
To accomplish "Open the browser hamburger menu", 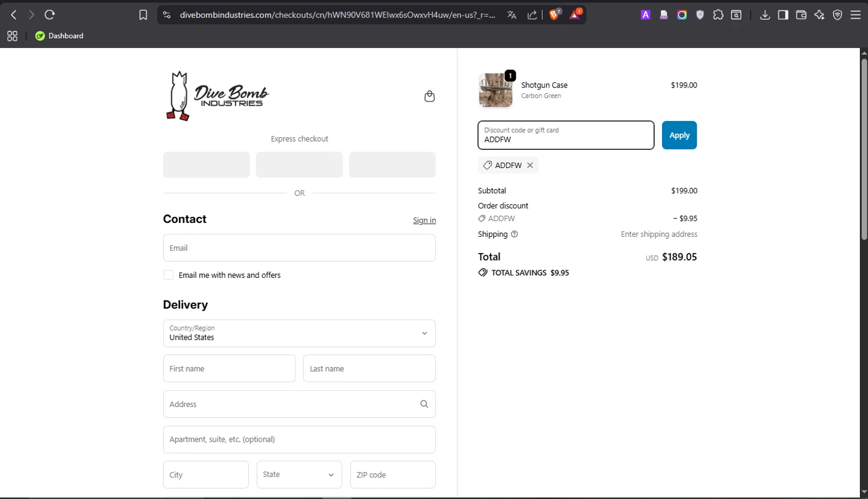I will point(856,15).
